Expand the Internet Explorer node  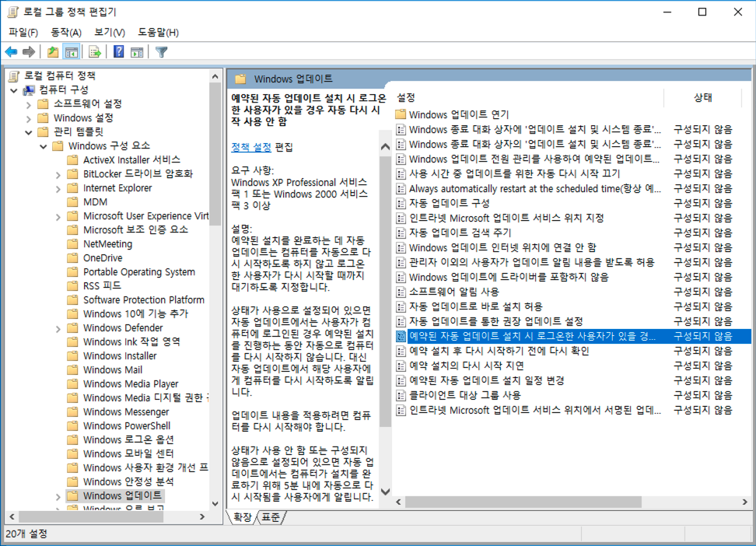pos(58,188)
